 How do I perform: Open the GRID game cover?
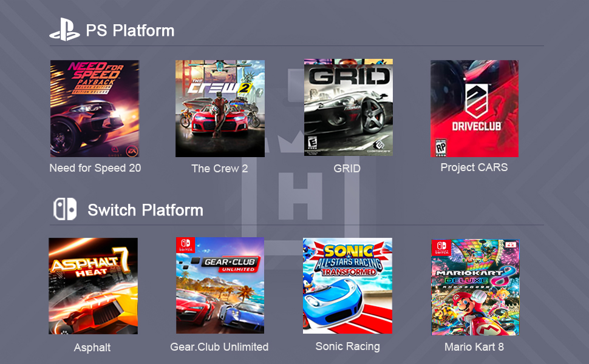(x=348, y=107)
